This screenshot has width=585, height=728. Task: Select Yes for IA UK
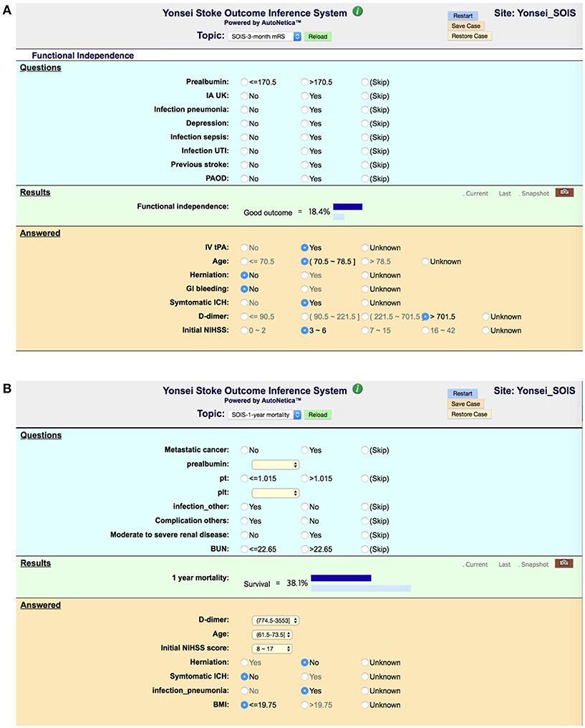pyautogui.click(x=304, y=96)
